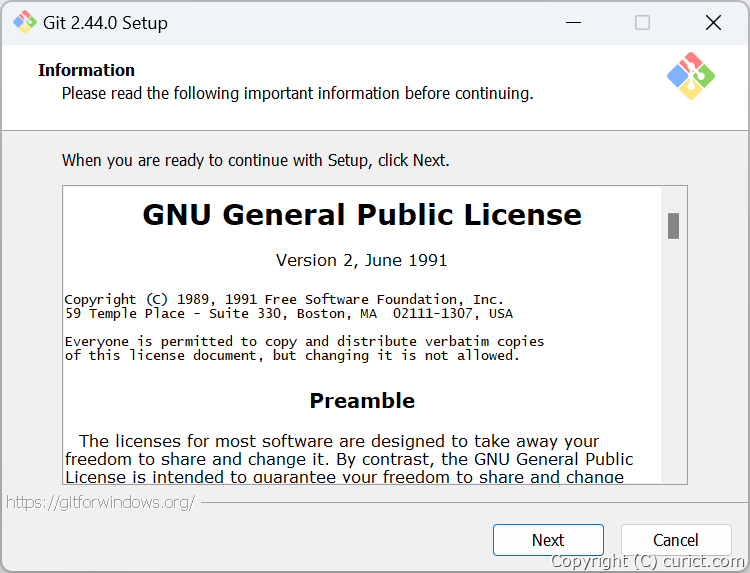
Task: Click the Git icon in the title bar
Action: pyautogui.click(x=25, y=22)
